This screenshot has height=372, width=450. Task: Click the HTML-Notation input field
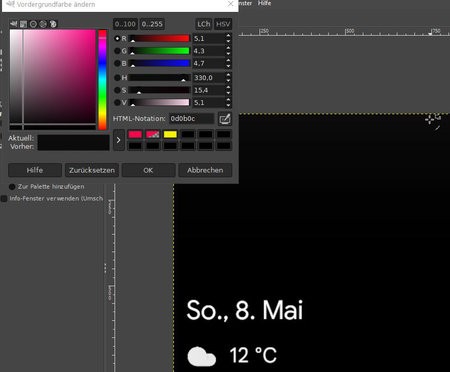[192, 119]
